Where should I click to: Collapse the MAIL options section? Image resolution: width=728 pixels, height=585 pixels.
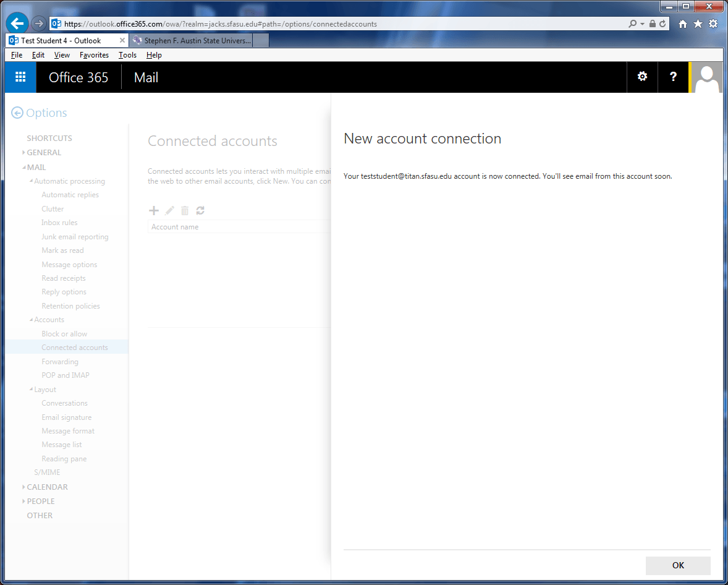(x=36, y=167)
